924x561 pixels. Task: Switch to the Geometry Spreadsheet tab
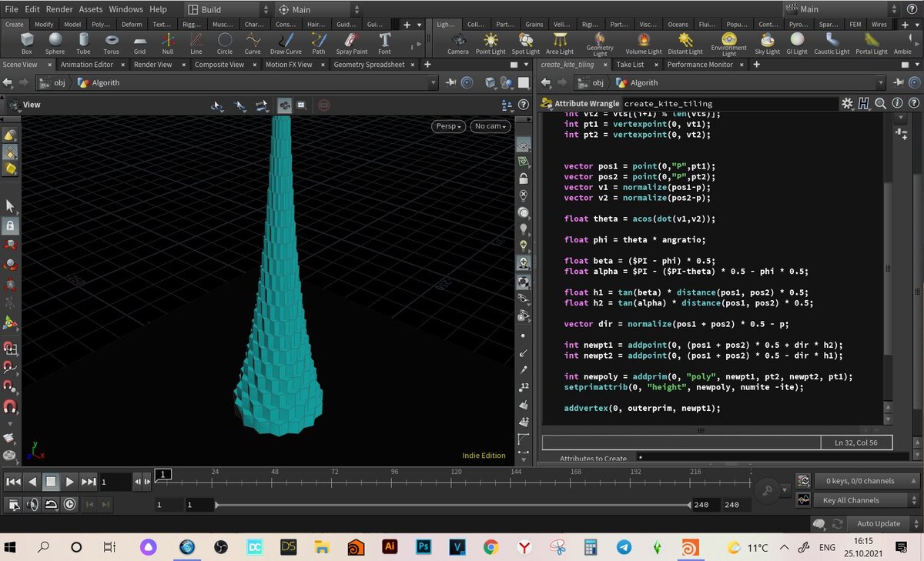[x=369, y=65]
